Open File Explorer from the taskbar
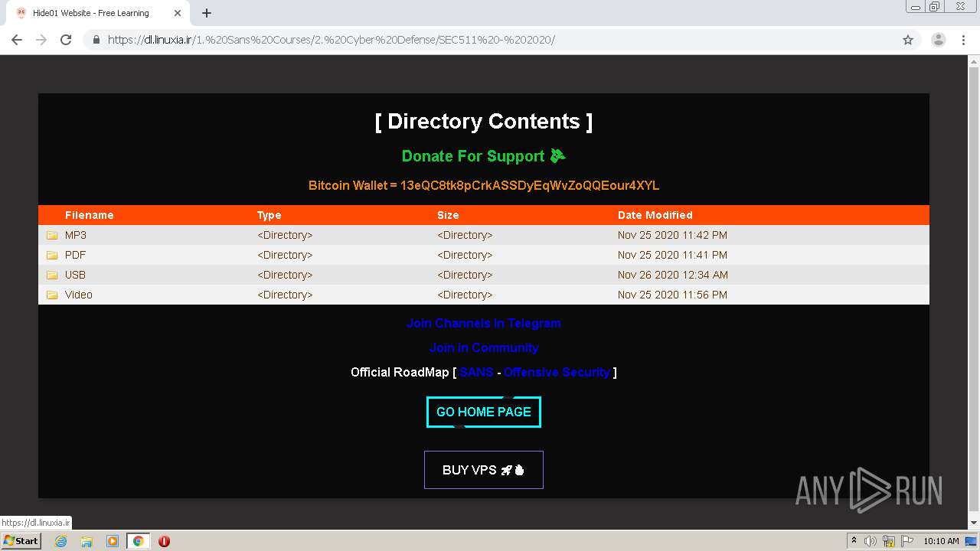The image size is (980, 551). click(87, 541)
